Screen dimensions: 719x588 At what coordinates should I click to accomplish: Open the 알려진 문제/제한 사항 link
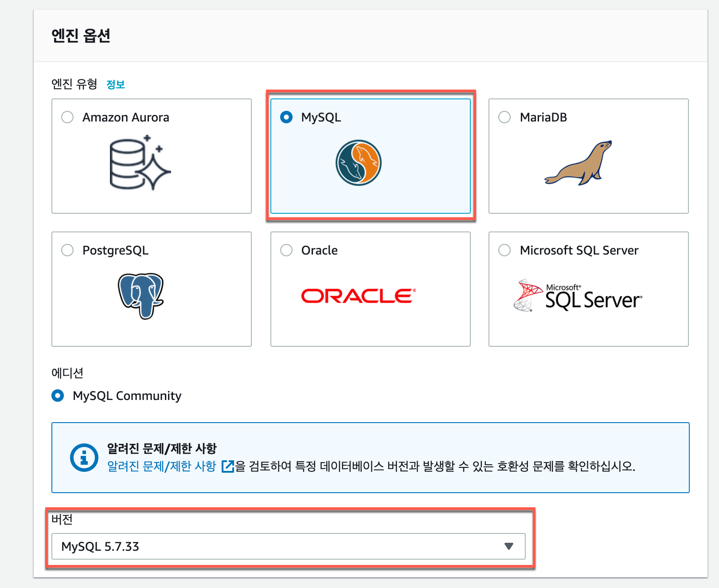(x=162, y=466)
